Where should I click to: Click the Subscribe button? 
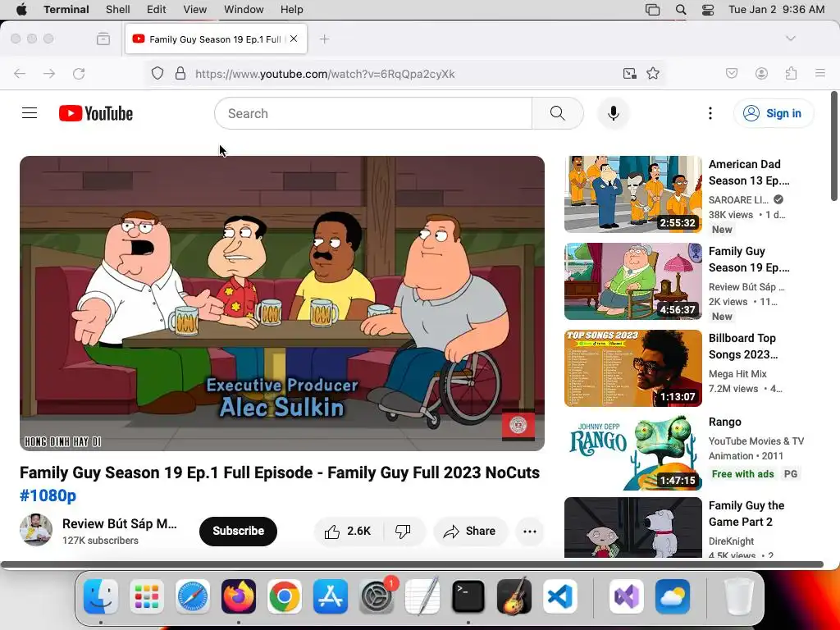click(x=238, y=531)
